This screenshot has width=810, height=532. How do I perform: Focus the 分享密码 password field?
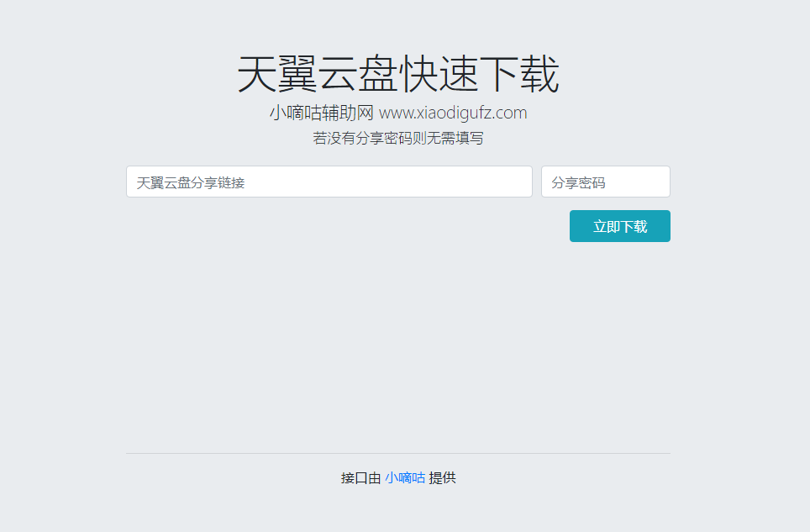[606, 182]
